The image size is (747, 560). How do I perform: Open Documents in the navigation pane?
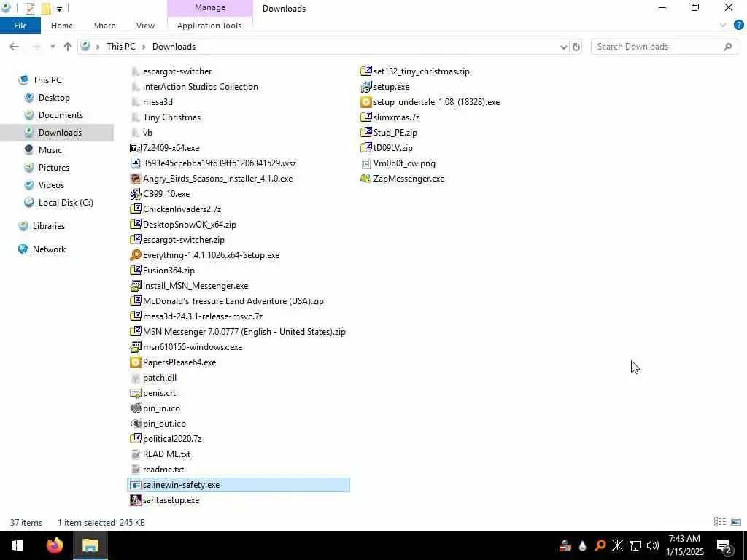point(61,115)
